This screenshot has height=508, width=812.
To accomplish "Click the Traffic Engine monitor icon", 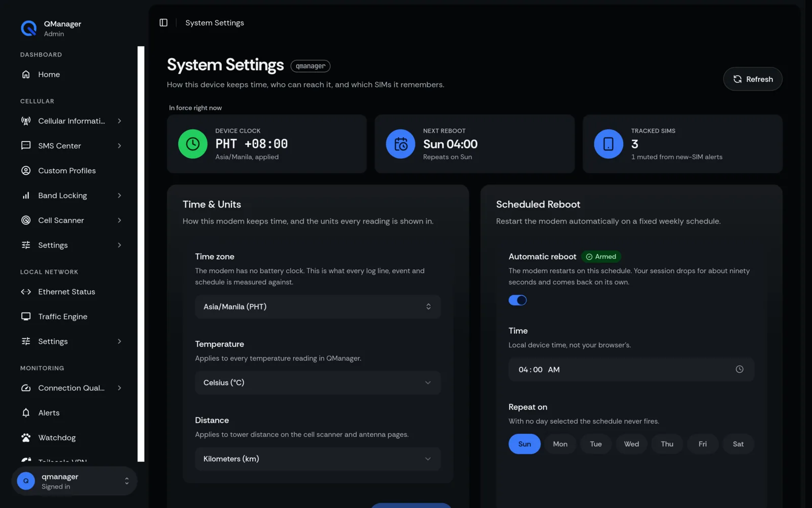I will point(26,316).
